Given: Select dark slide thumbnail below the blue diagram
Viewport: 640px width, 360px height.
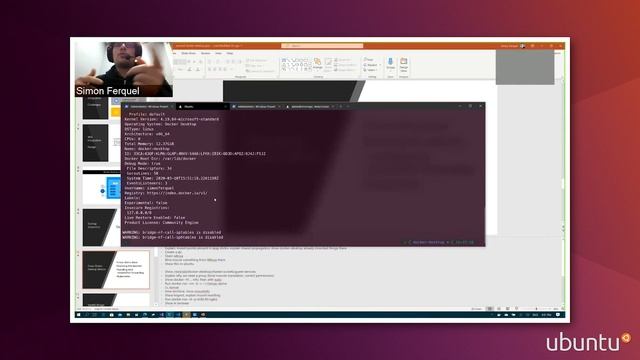Looking at the screenshot, I should click(x=102, y=227).
